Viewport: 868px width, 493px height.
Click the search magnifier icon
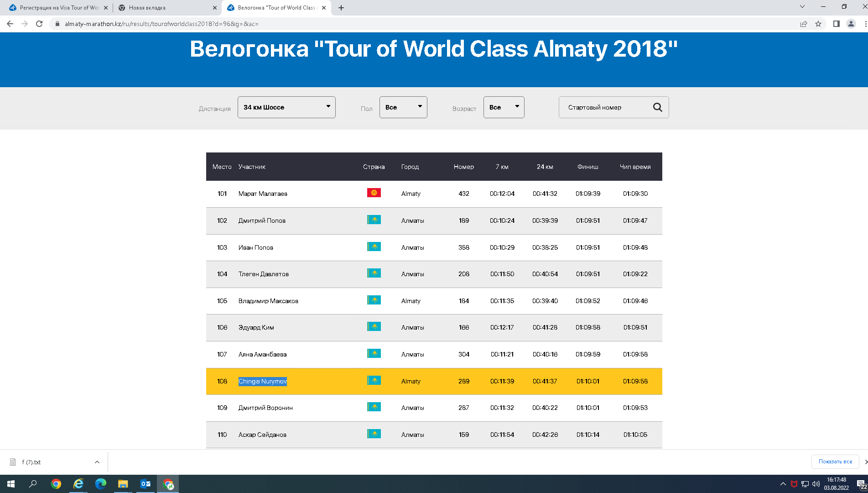[x=657, y=107]
